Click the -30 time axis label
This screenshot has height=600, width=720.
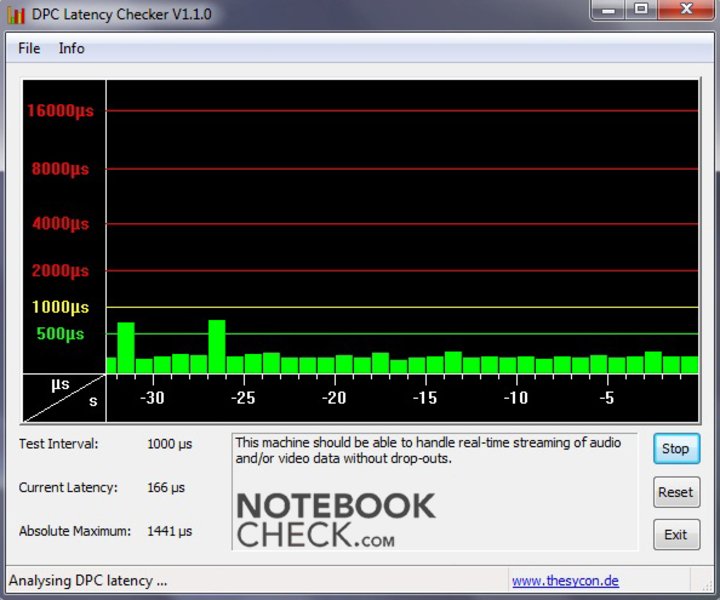coord(152,398)
